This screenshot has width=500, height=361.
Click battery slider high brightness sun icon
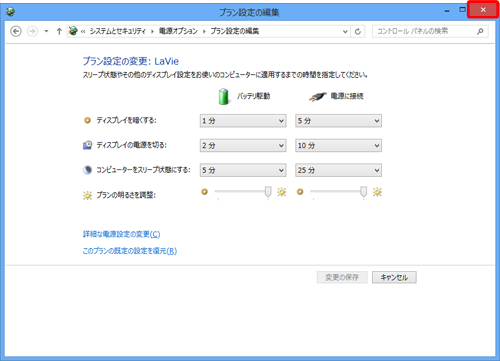[x=282, y=192]
